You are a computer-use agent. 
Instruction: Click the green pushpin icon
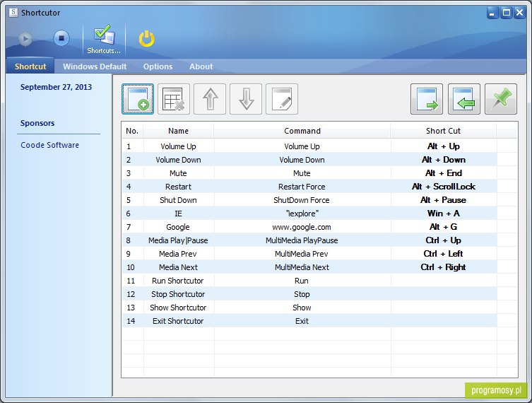point(501,99)
